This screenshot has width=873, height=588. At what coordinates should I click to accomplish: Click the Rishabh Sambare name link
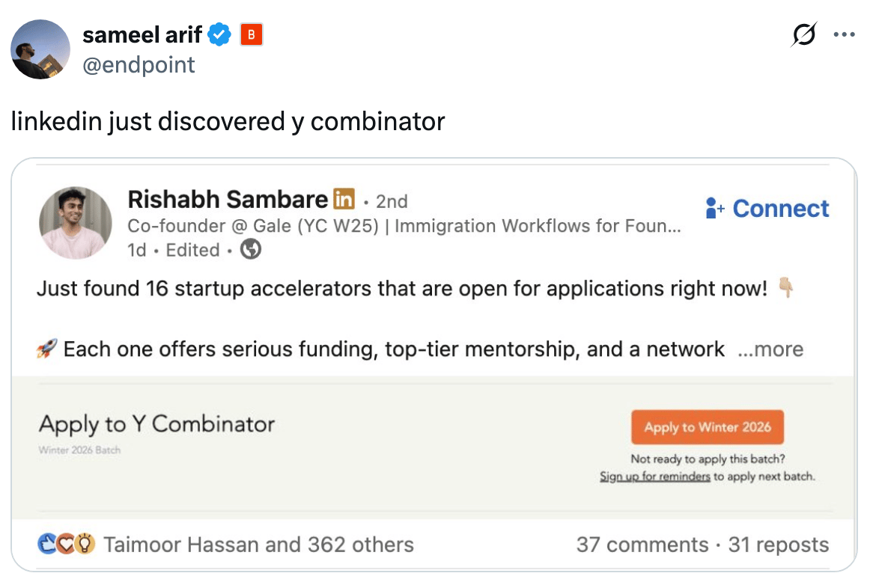coord(228,200)
